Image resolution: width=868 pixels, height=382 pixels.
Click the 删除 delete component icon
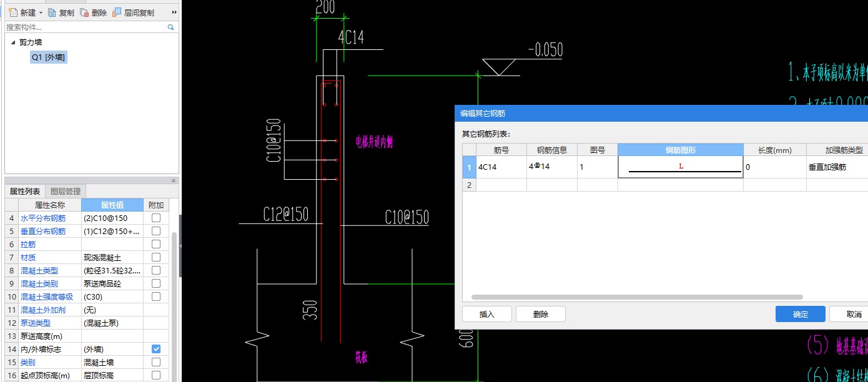pos(84,12)
